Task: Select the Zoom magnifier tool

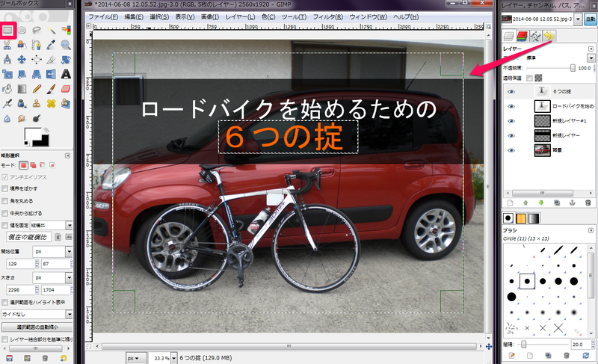Action: [x=66, y=45]
